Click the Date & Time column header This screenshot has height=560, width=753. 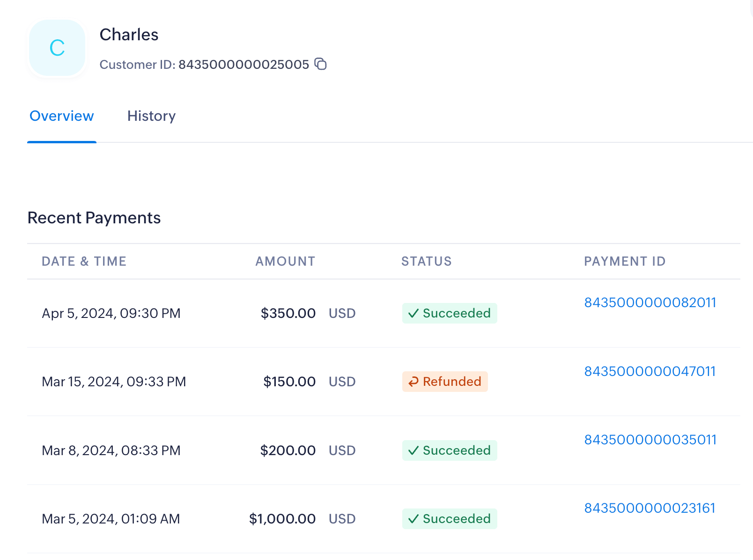click(84, 261)
